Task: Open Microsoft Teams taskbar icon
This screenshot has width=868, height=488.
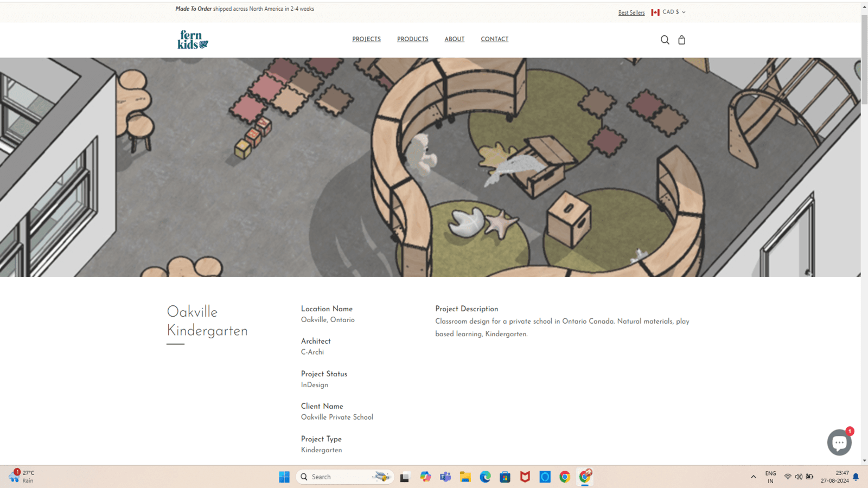Action: 445,477
